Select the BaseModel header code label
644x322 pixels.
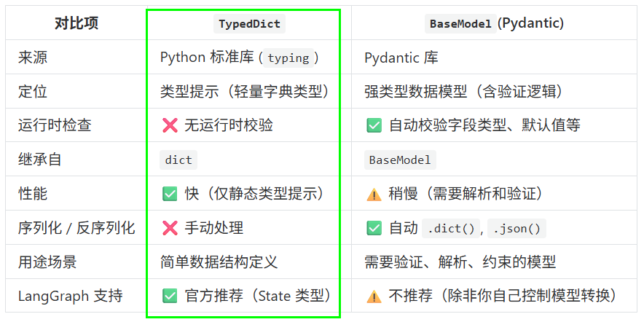click(x=460, y=23)
